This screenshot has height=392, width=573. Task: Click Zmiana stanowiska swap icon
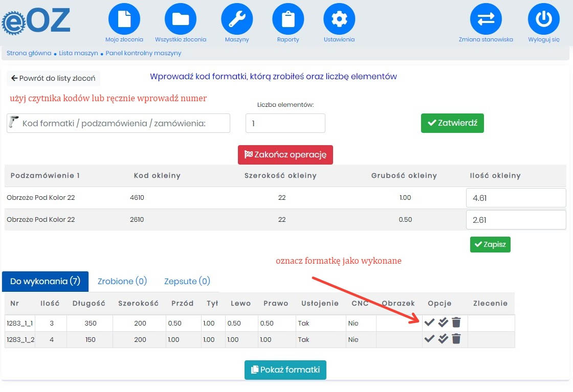click(486, 19)
